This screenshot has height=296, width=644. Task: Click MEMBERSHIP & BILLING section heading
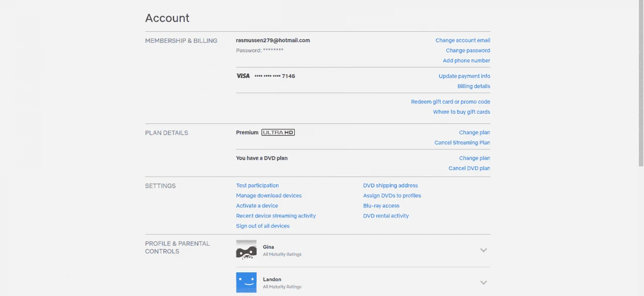click(181, 41)
